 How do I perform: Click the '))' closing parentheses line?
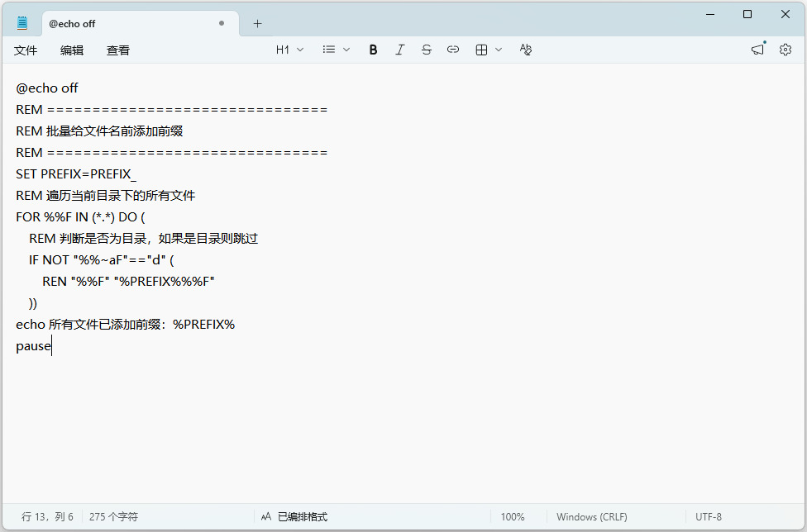33,303
